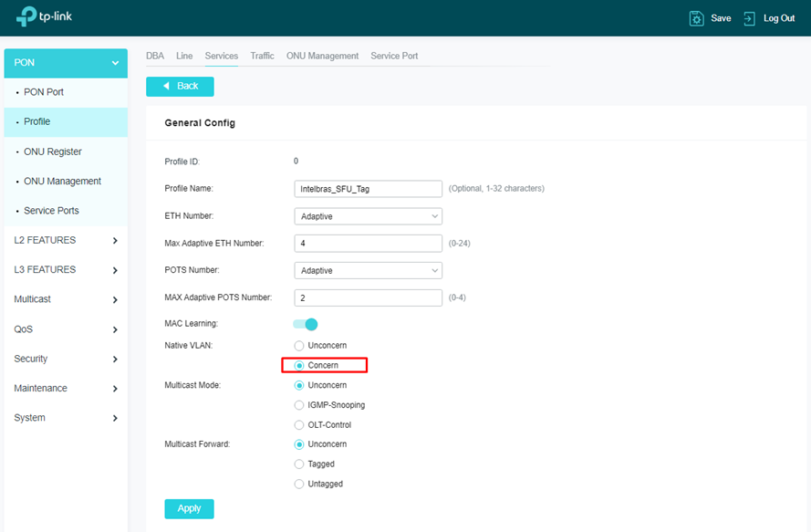
Task: Click the Max Adaptive ETH Number field
Action: coord(368,244)
